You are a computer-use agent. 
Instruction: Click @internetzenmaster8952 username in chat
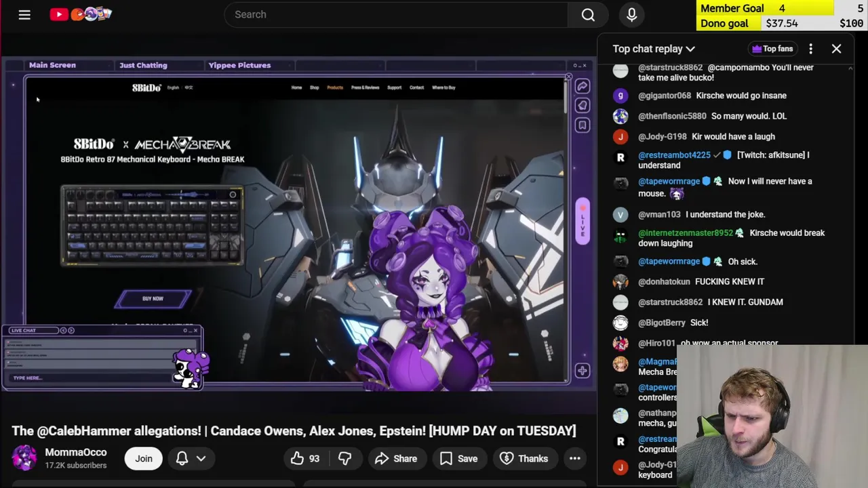[x=686, y=232]
